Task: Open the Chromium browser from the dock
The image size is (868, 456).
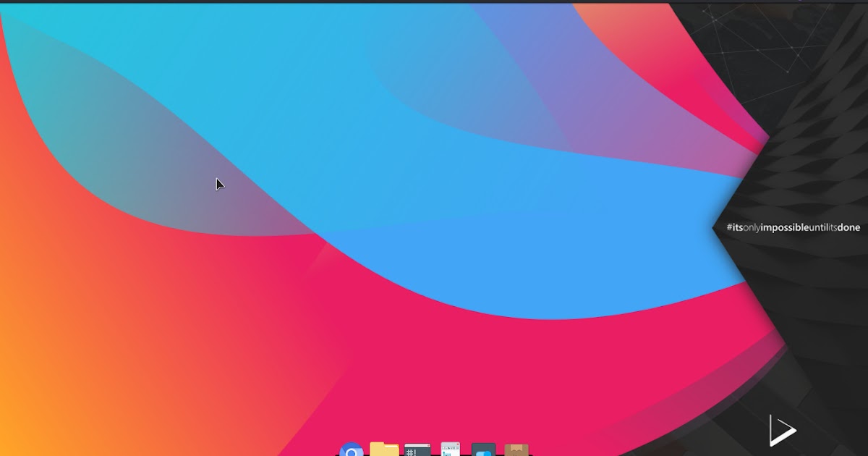Action: coord(352,450)
